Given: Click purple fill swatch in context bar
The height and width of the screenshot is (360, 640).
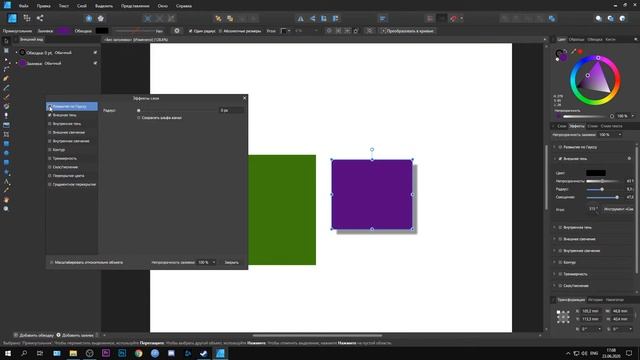Looking at the screenshot, I should point(63,31).
